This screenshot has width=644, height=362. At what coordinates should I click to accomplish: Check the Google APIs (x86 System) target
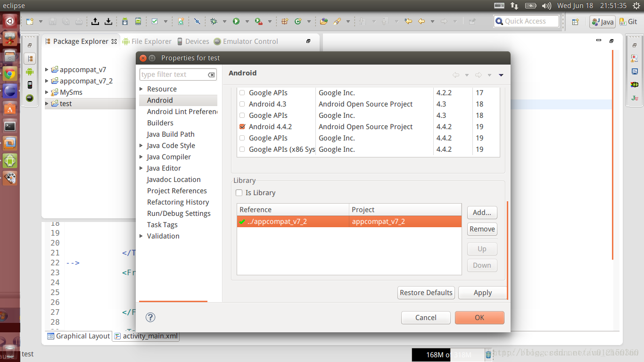click(x=242, y=149)
